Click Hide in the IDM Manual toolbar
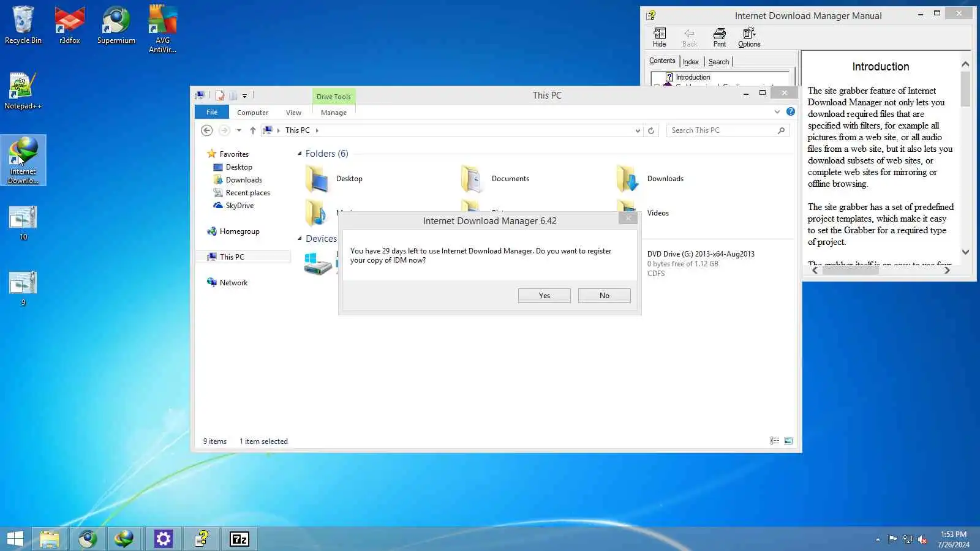Viewport: 980px width, 551px height. point(660,37)
